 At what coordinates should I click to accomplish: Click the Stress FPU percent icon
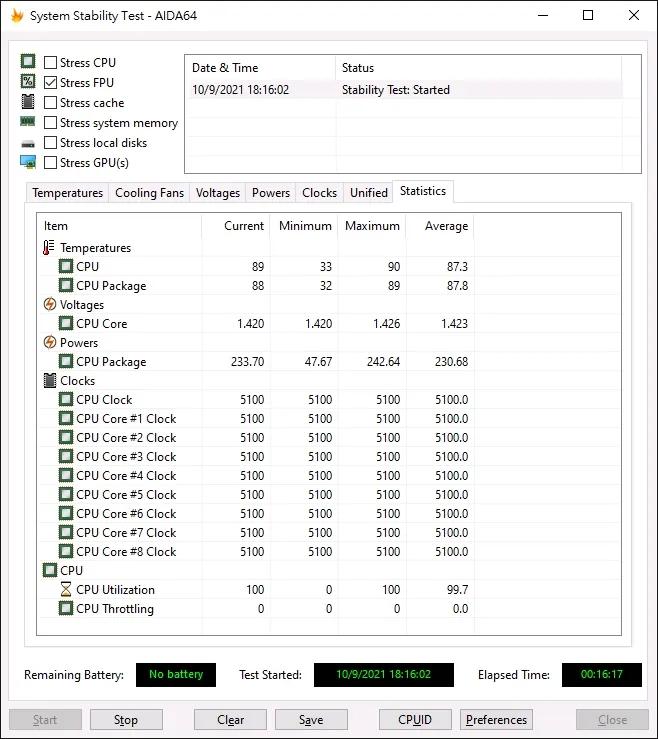click(28, 82)
